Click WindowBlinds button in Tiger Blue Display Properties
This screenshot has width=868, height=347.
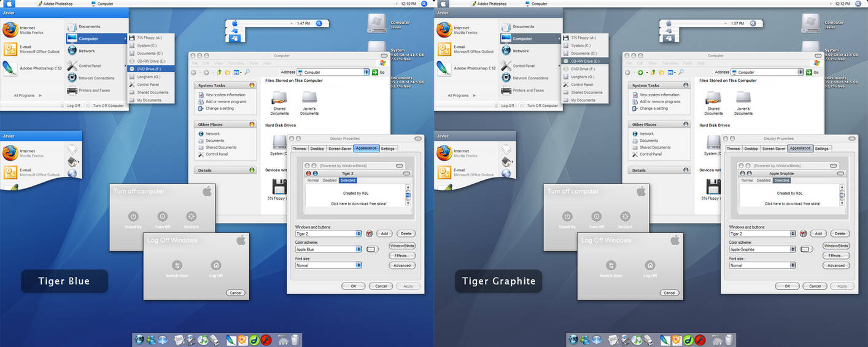pyautogui.click(x=402, y=246)
